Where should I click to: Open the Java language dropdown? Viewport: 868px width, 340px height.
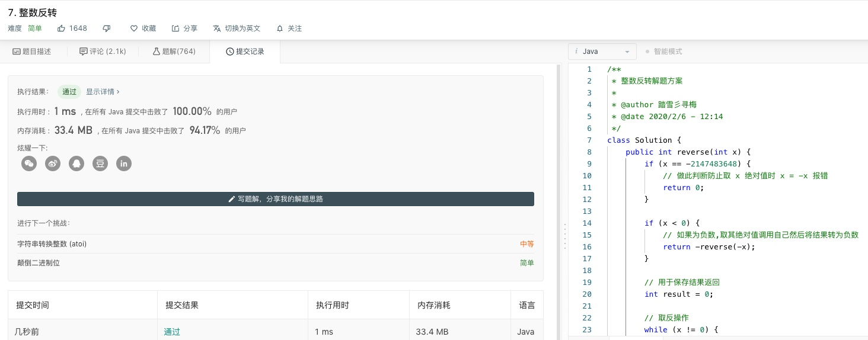point(602,52)
